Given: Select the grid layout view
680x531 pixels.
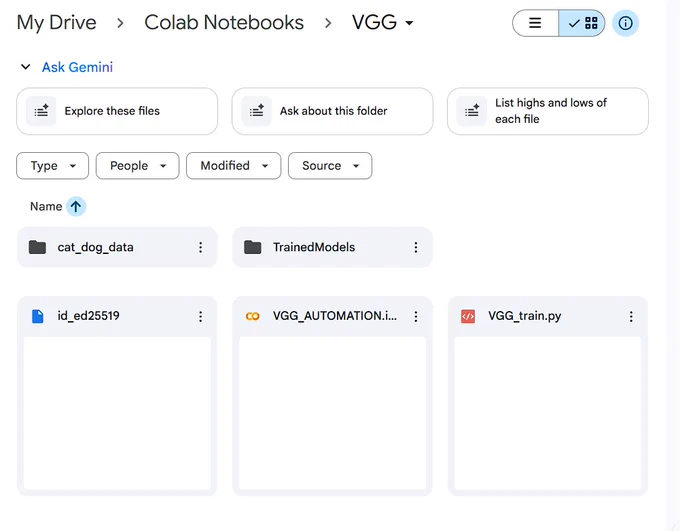Looking at the screenshot, I should coord(582,23).
